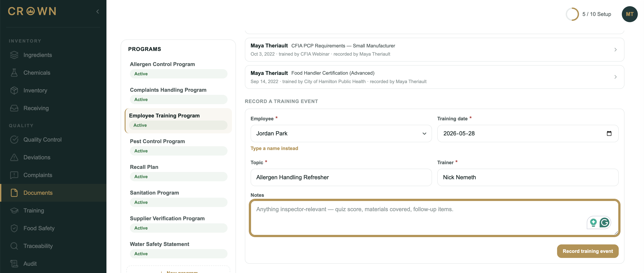Click the Food Safety shield icon
644x273 pixels.
[14, 228]
